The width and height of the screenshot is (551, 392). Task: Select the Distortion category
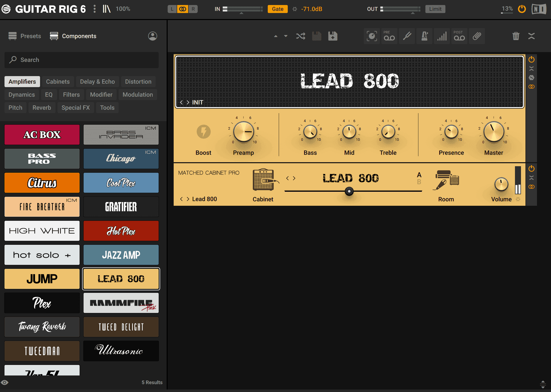(138, 82)
